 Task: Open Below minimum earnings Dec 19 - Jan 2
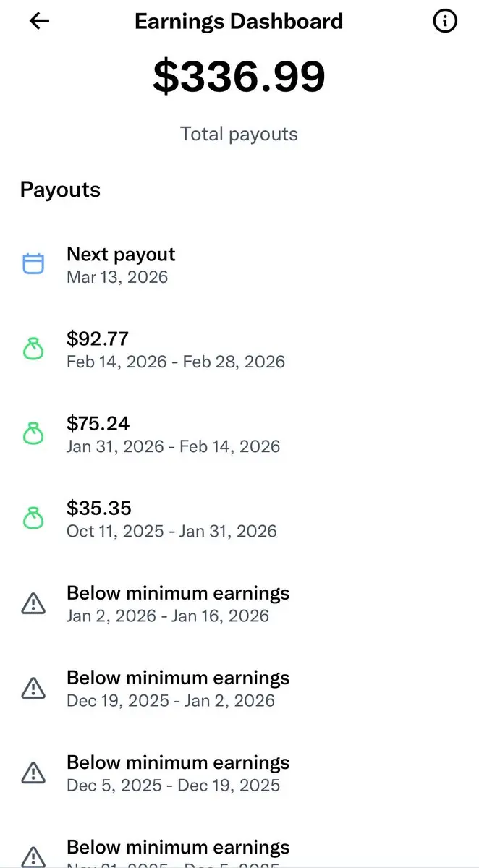coord(177,689)
